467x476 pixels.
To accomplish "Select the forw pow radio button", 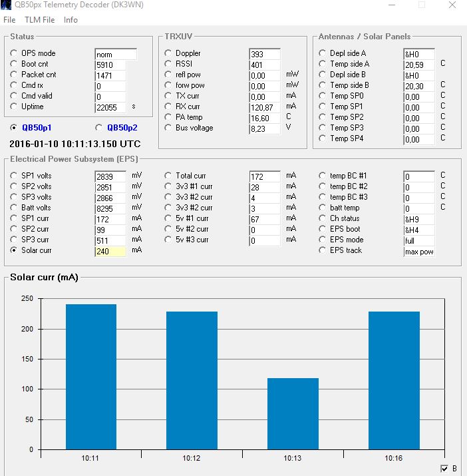I will 168,85.
